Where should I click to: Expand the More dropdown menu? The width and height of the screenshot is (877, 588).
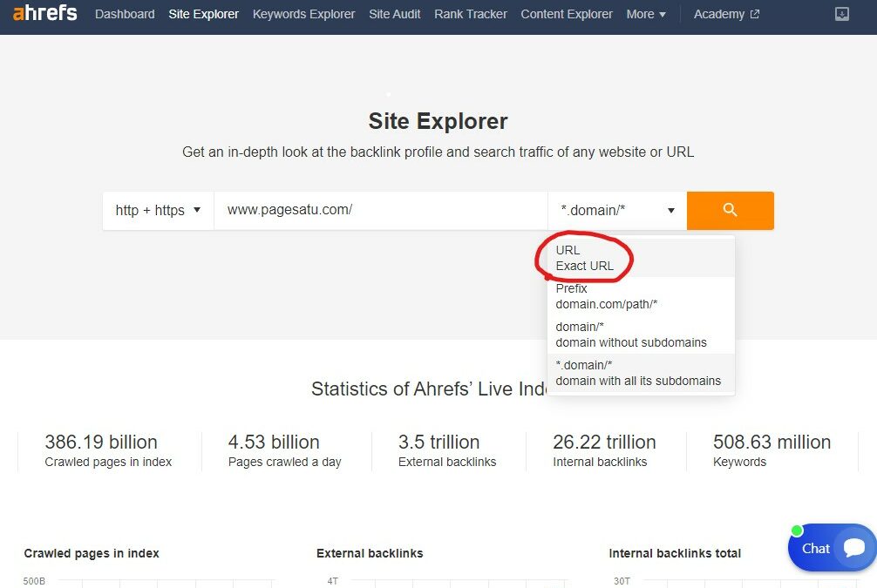646,14
